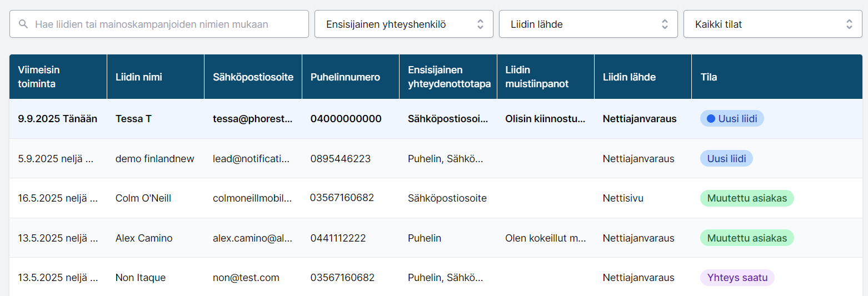The height and width of the screenshot is (296, 868).
Task: Open the Kaikki tilat status filter
Action: click(x=772, y=24)
